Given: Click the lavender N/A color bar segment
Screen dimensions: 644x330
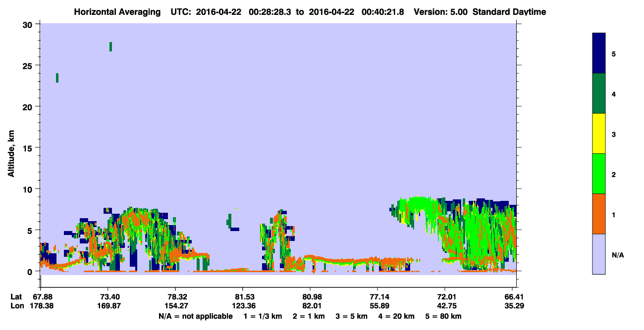Looking at the screenshot, I should pyautogui.click(x=599, y=254).
